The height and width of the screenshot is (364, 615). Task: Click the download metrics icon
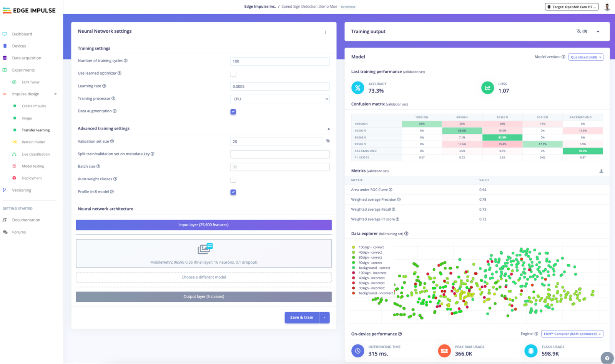(601, 171)
